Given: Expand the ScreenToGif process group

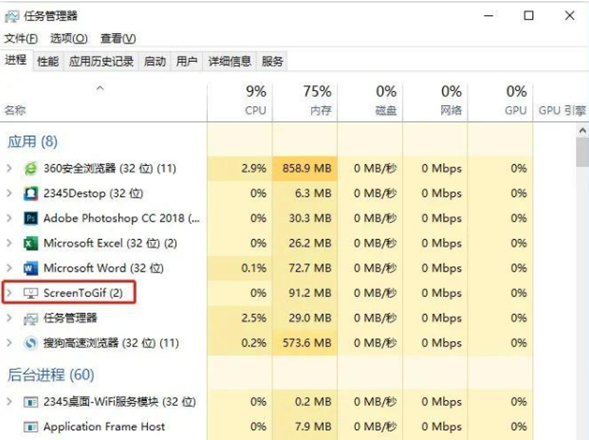Looking at the screenshot, I should point(9,293).
